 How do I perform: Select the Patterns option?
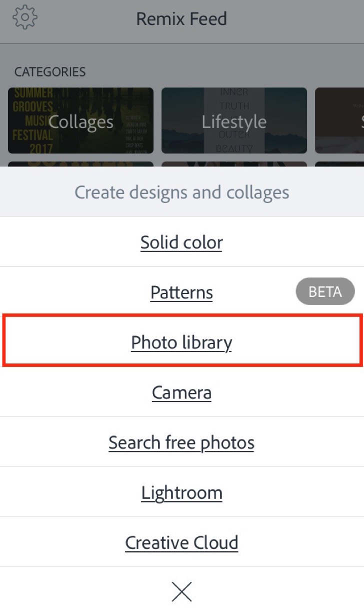pyautogui.click(x=181, y=292)
